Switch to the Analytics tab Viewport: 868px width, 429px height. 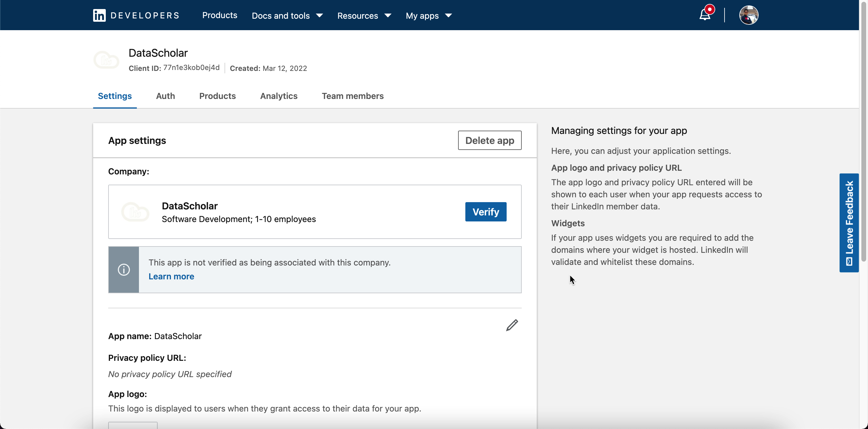point(279,96)
